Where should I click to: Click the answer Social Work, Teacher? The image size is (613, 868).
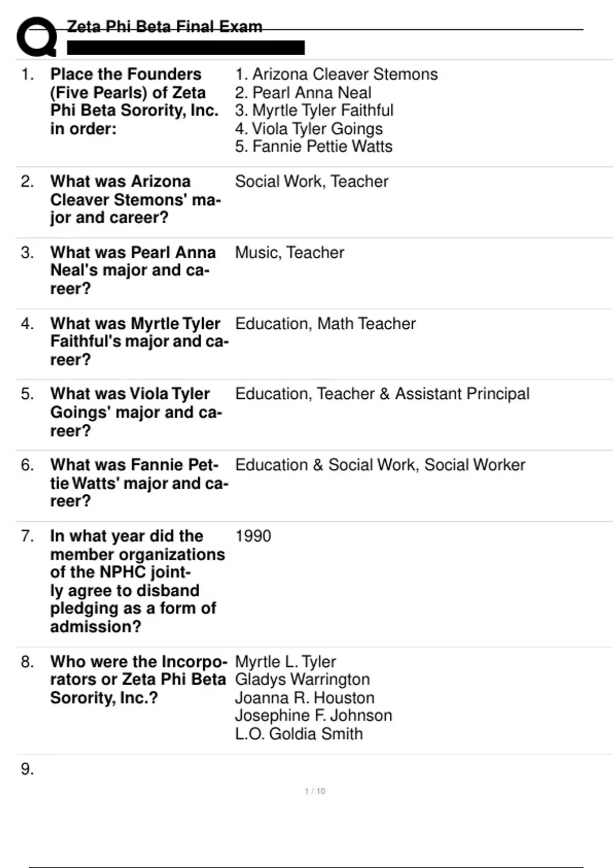312,182
